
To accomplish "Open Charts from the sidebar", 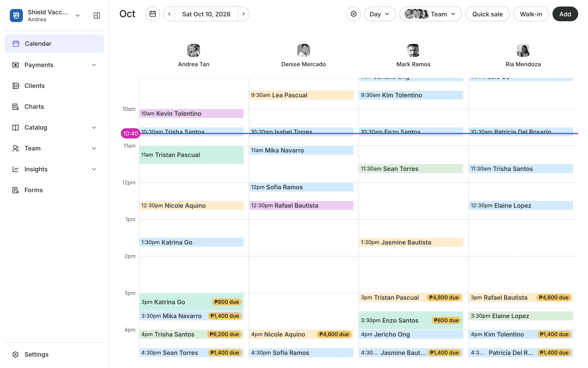I will tap(55, 107).
